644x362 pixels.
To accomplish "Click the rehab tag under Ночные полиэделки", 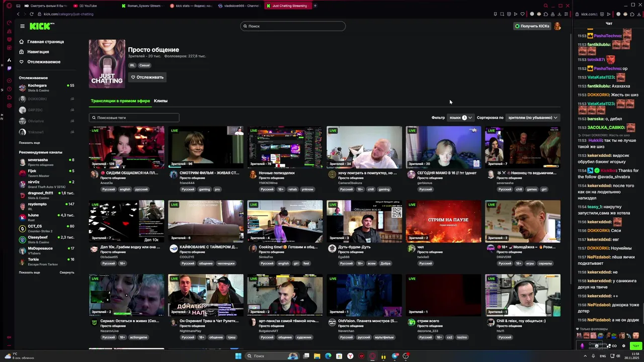I will click(293, 190).
